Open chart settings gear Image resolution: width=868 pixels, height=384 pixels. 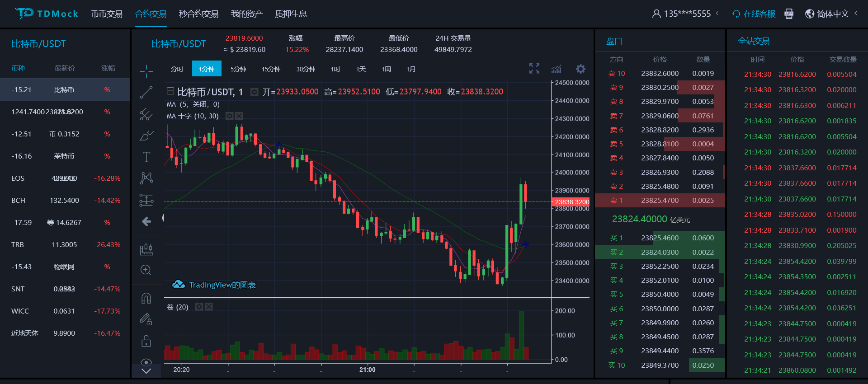click(x=580, y=69)
